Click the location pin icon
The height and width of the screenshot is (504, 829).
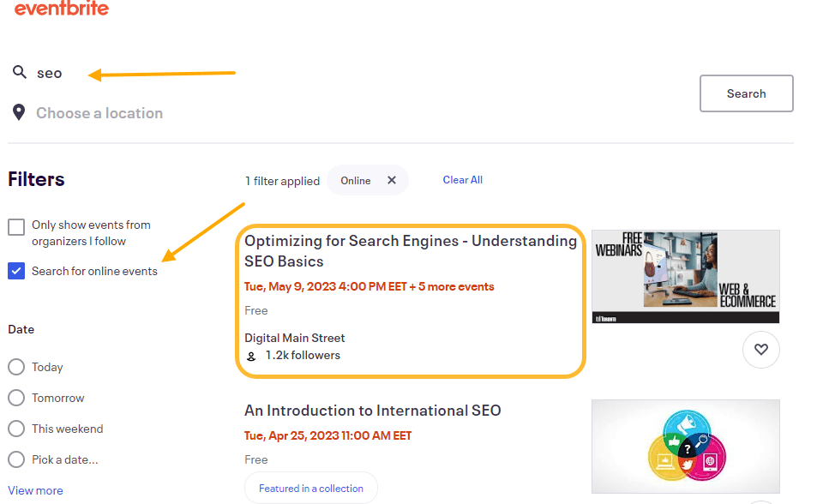19,111
